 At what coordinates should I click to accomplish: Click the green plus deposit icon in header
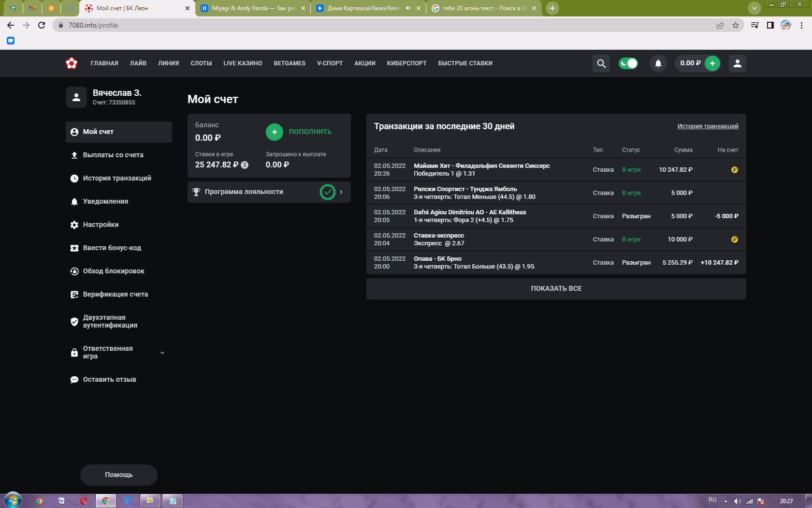(712, 63)
